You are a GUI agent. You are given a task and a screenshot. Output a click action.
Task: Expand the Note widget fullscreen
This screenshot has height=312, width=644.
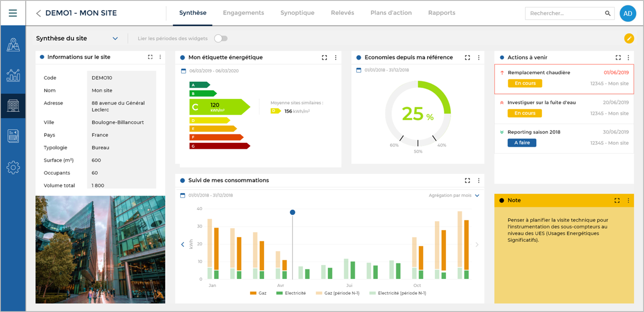point(617,200)
